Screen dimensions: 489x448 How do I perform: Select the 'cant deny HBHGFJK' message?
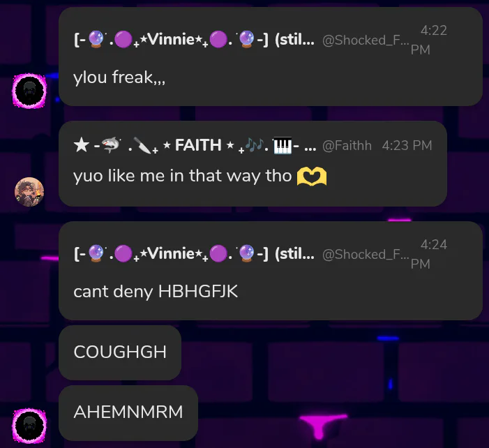tap(156, 292)
